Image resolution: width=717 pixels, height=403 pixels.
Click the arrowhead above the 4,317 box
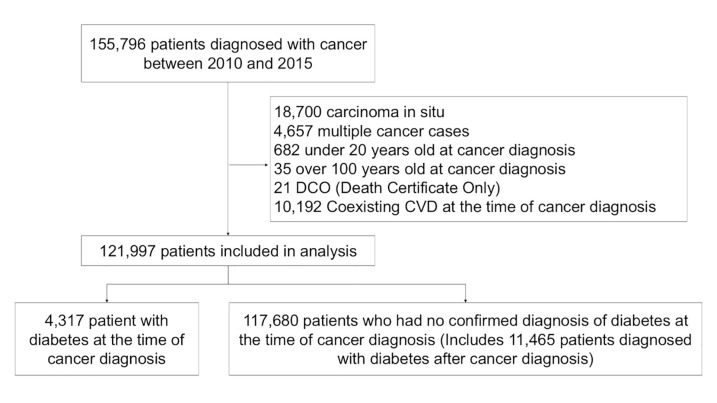pos(107,300)
